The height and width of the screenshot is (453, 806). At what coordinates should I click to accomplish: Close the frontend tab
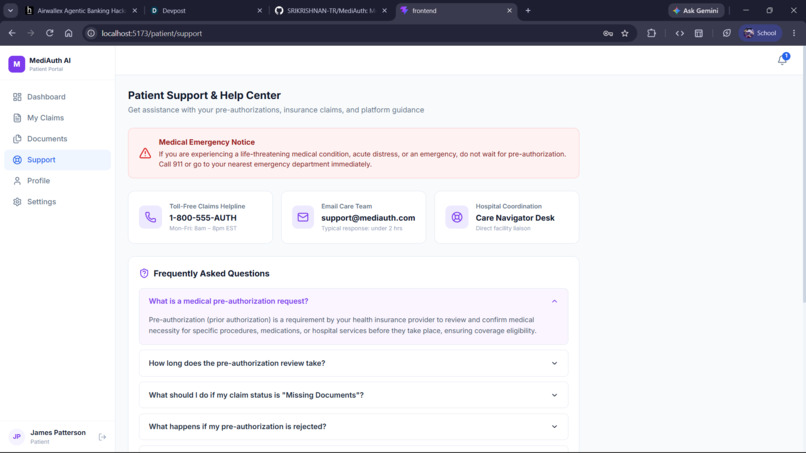pyautogui.click(x=509, y=10)
